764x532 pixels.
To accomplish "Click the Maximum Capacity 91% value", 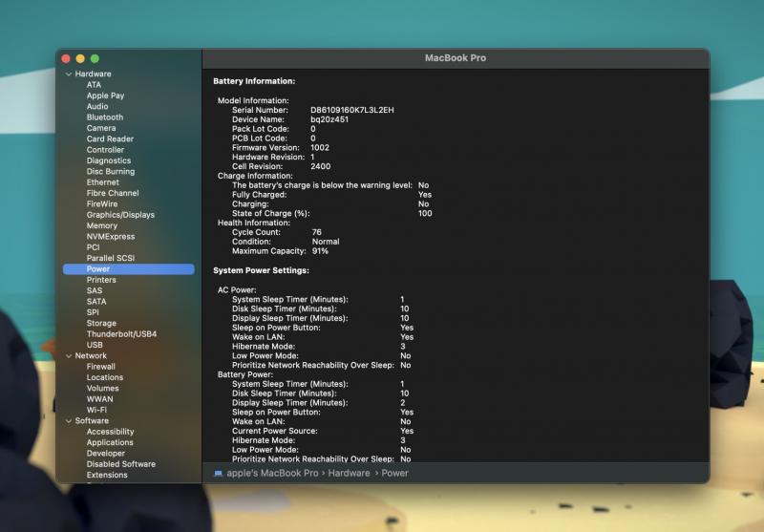I will point(320,251).
